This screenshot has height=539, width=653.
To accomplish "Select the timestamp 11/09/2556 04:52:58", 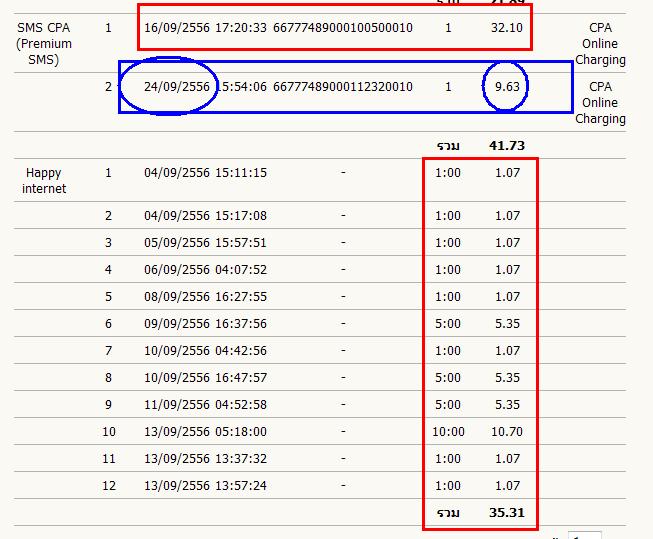I will pyautogui.click(x=205, y=404).
